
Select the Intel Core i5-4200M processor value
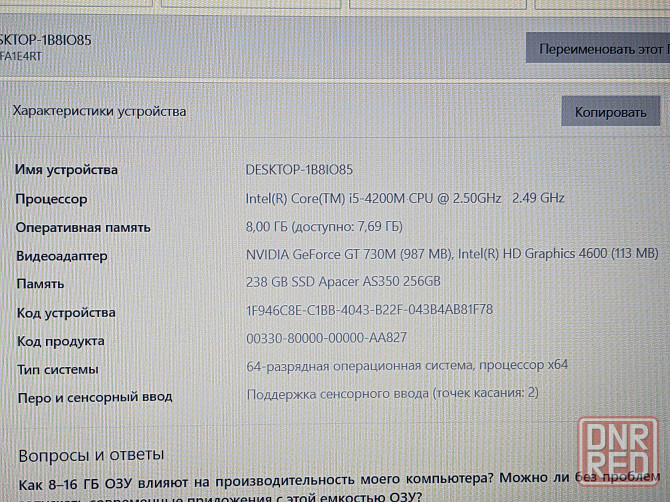(405, 198)
